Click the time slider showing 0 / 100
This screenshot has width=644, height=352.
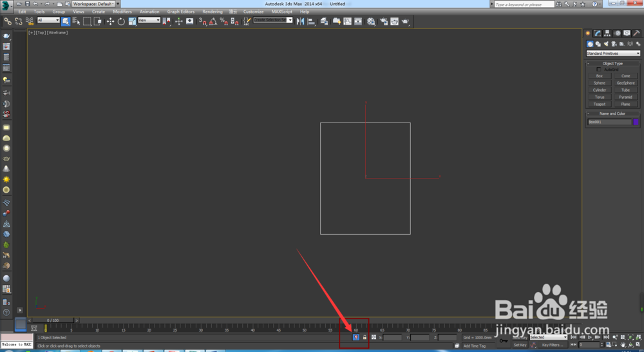pos(53,320)
